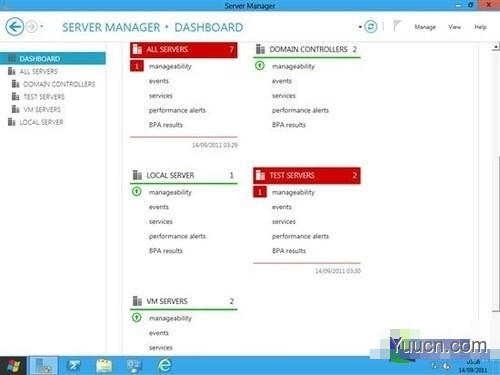This screenshot has height=375, width=500.
Task: Open performance alerts under Domain Controllers
Action: (x=300, y=110)
